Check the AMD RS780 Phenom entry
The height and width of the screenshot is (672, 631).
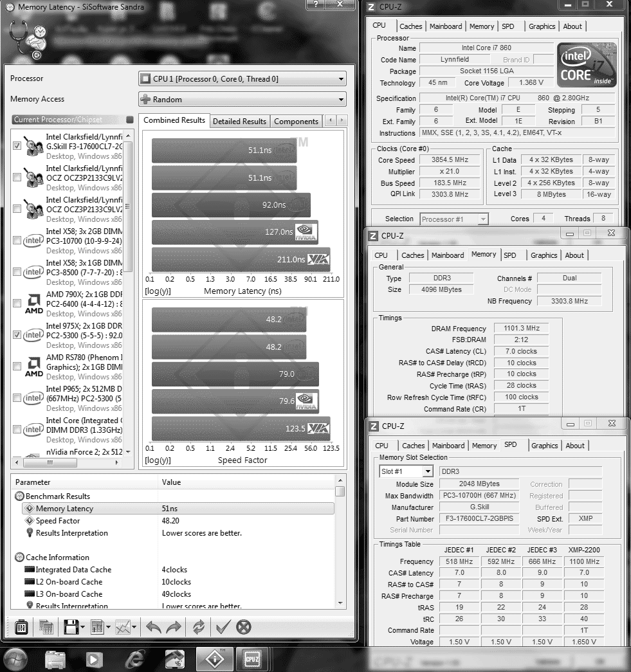point(17,366)
